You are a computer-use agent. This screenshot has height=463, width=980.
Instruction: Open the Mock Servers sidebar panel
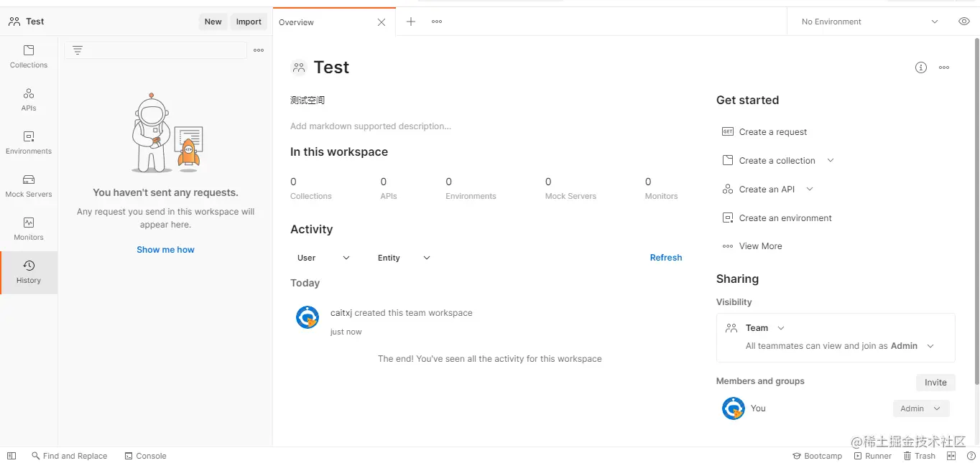click(29, 186)
